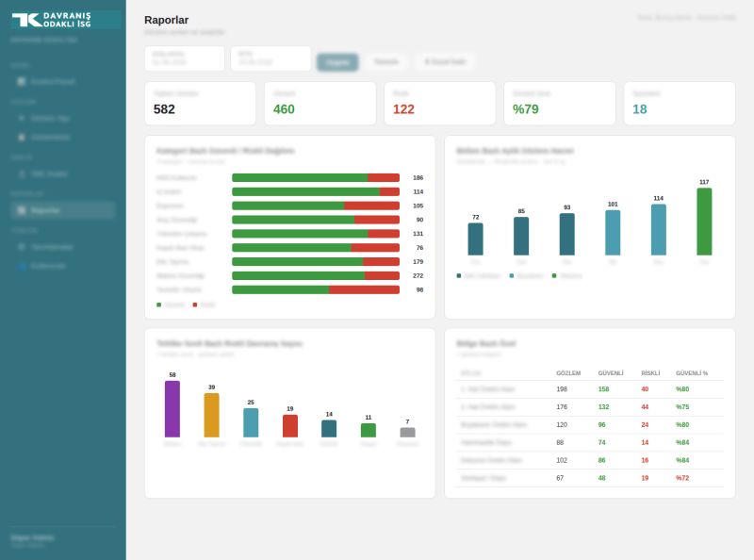Click the dark teal column labeled 85

521,237
